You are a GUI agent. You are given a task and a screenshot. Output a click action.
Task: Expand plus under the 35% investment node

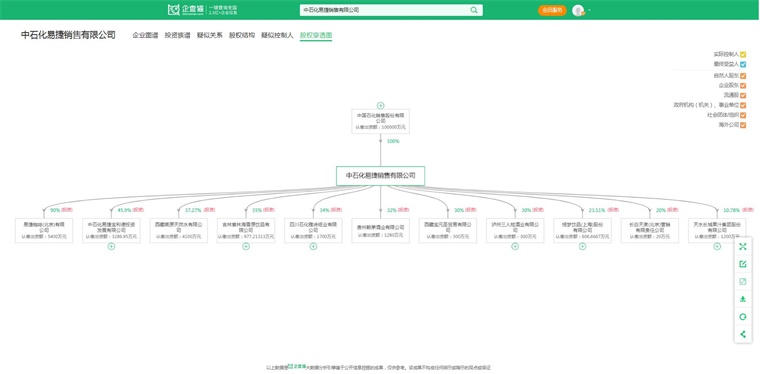(246, 246)
